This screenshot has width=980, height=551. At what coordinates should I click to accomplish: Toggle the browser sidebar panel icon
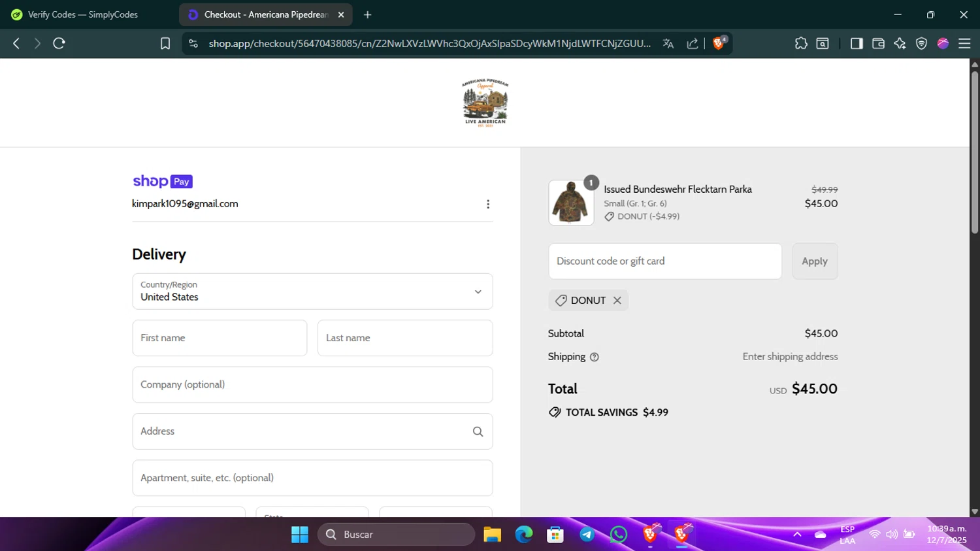(x=857, y=43)
